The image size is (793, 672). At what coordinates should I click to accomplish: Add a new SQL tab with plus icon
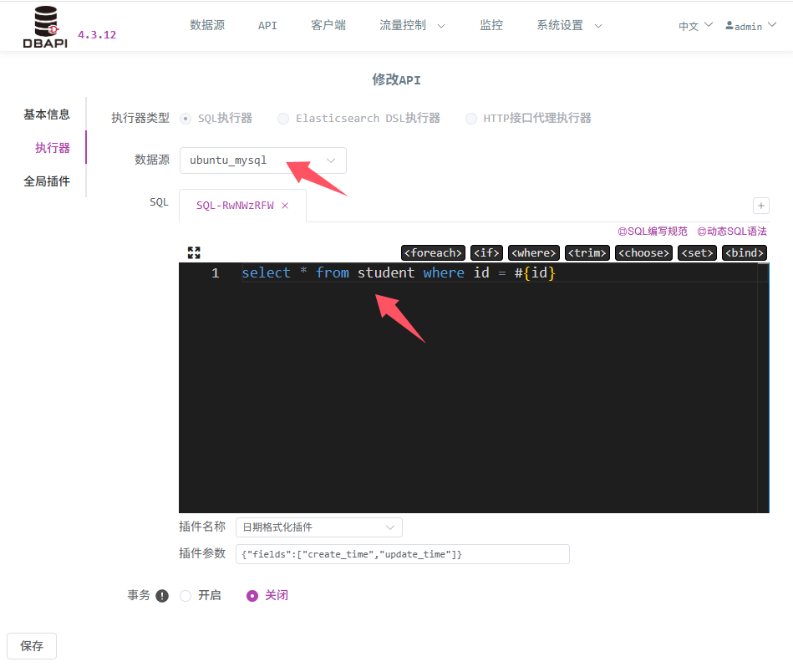(x=760, y=206)
